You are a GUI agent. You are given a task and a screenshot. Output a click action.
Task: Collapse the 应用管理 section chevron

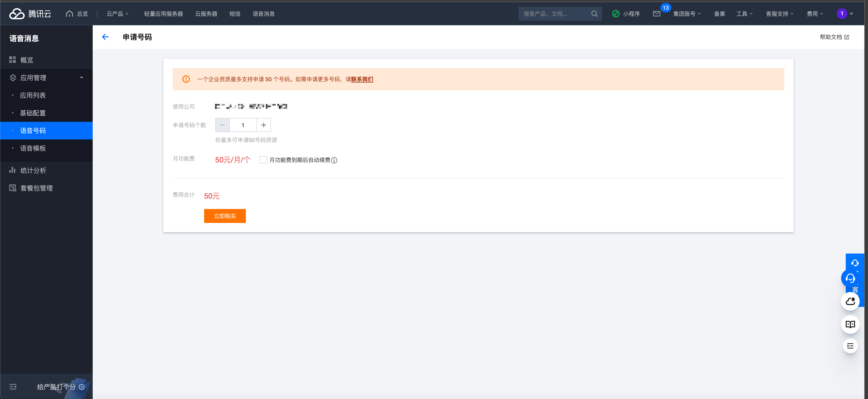(x=82, y=77)
